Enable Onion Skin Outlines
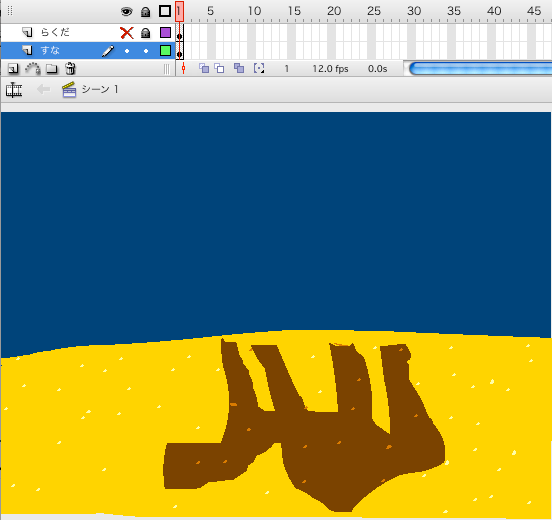This screenshot has height=520, width=552. pos(220,68)
